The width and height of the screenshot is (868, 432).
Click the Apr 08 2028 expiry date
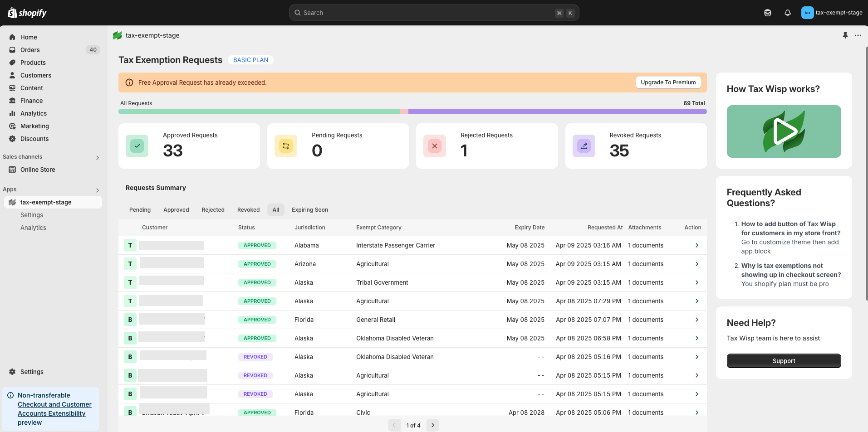tap(526, 413)
